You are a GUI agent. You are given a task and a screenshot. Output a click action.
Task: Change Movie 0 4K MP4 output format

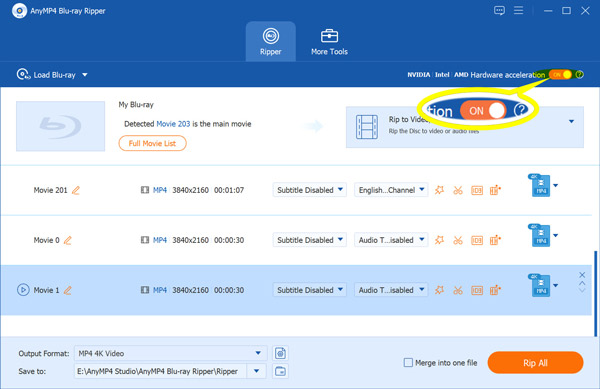(x=543, y=236)
